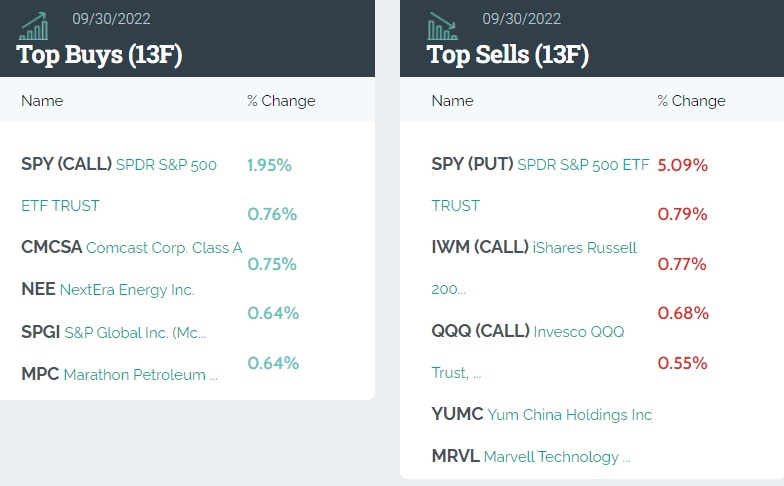
Task: Click the NEE NextEra Energy Inc. row
Action: [107, 289]
